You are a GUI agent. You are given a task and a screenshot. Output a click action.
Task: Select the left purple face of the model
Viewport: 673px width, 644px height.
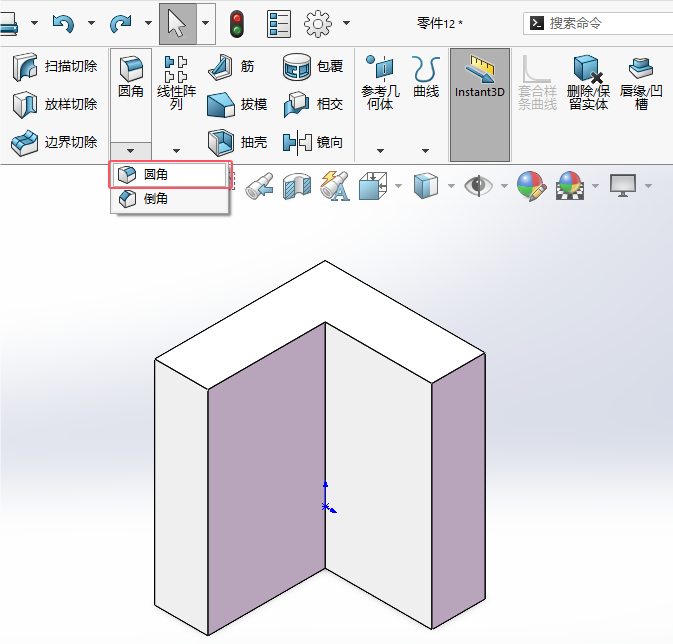click(266, 477)
